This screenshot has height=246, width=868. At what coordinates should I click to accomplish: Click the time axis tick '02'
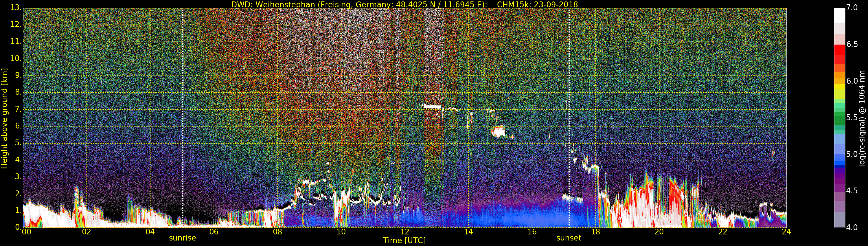click(87, 232)
